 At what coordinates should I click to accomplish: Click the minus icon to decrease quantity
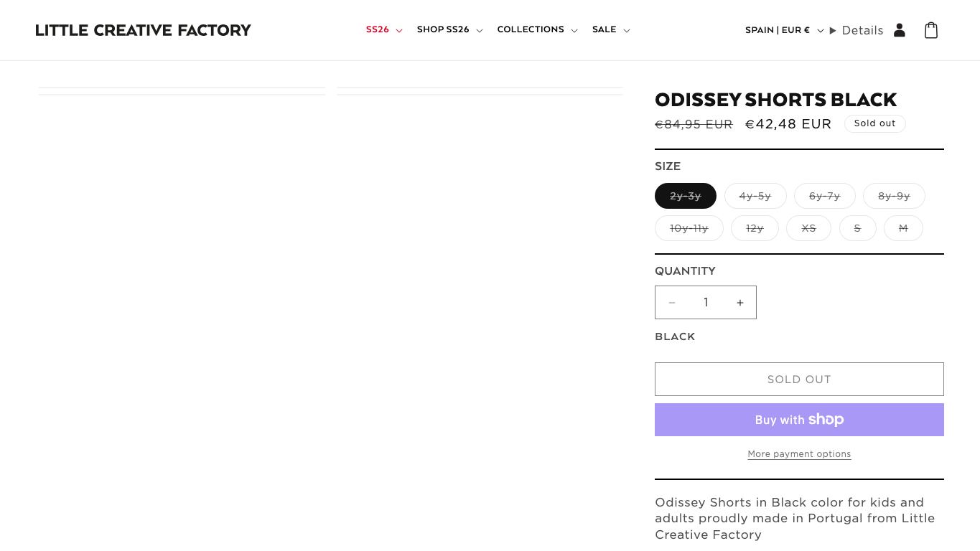[672, 303]
